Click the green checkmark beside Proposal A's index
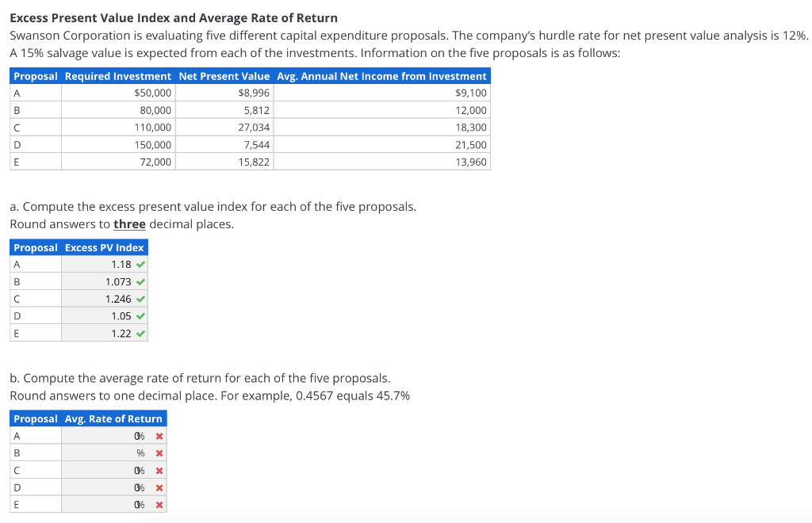 [140, 264]
